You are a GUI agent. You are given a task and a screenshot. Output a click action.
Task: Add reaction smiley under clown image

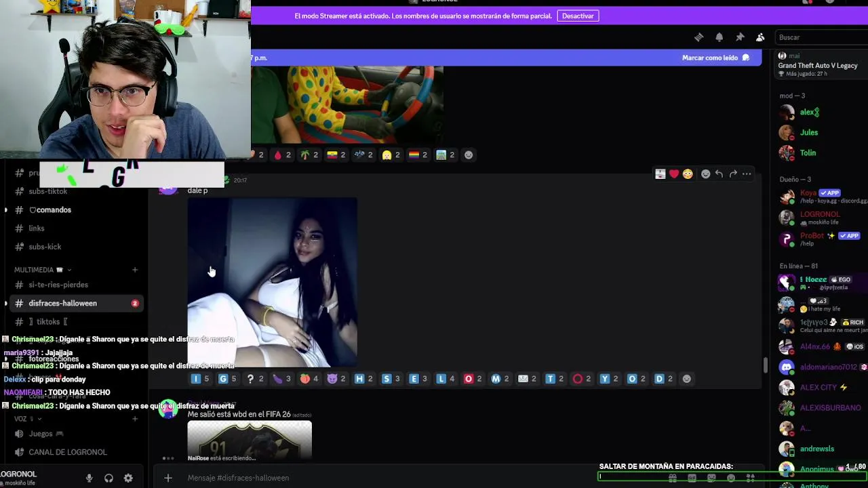[x=469, y=155]
